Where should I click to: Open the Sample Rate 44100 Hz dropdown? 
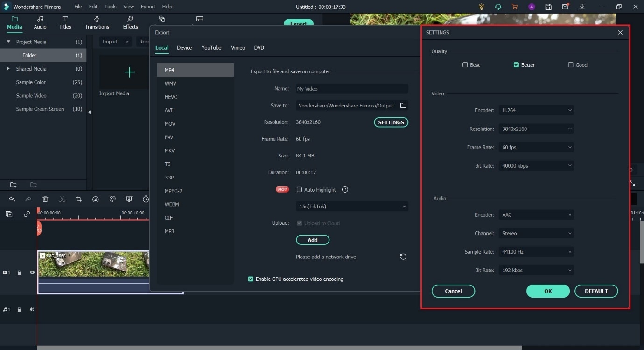pos(536,252)
